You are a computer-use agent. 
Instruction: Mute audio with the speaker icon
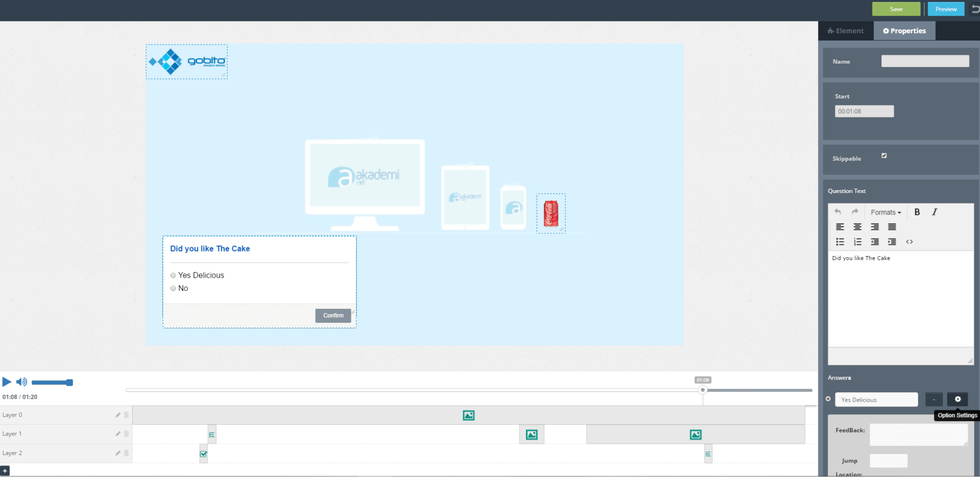coord(21,382)
